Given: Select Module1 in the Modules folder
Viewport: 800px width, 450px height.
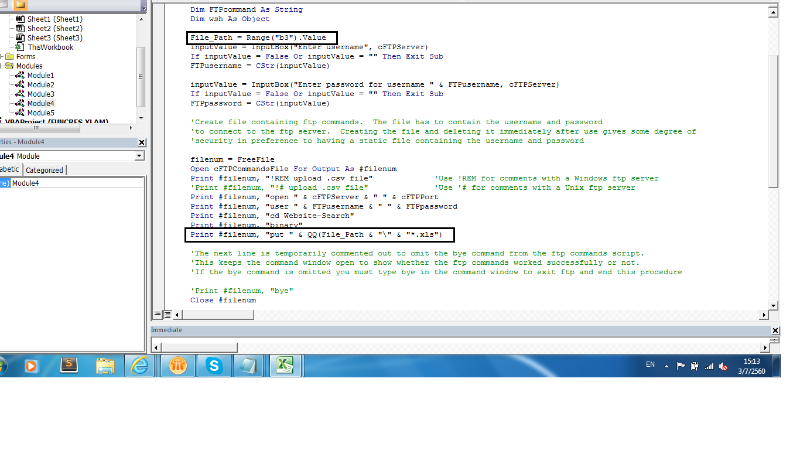Looking at the screenshot, I should click(40, 75).
